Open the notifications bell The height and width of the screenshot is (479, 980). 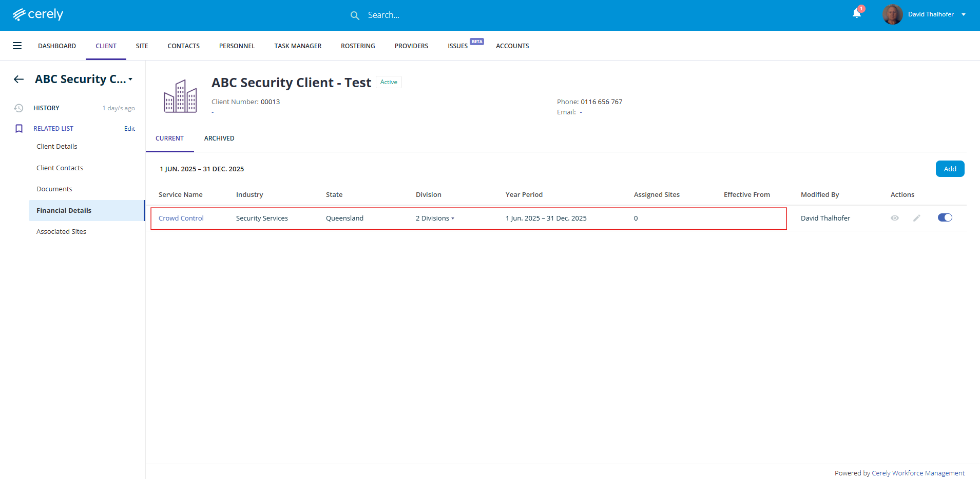pos(857,13)
